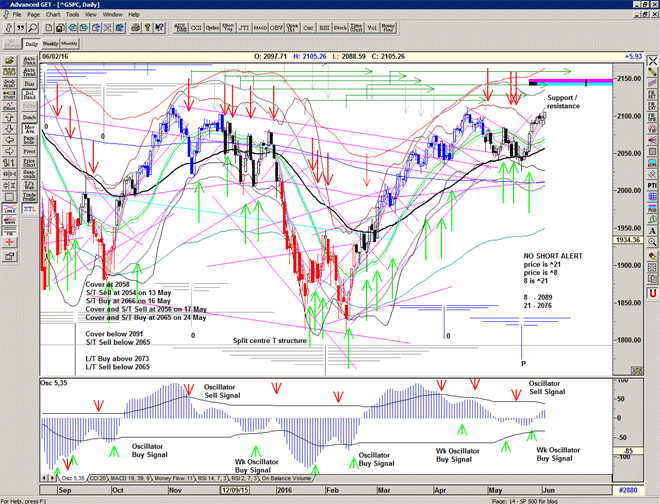This screenshot has width=660, height=504.
Task: Open the Chart menu
Action: click(x=54, y=15)
